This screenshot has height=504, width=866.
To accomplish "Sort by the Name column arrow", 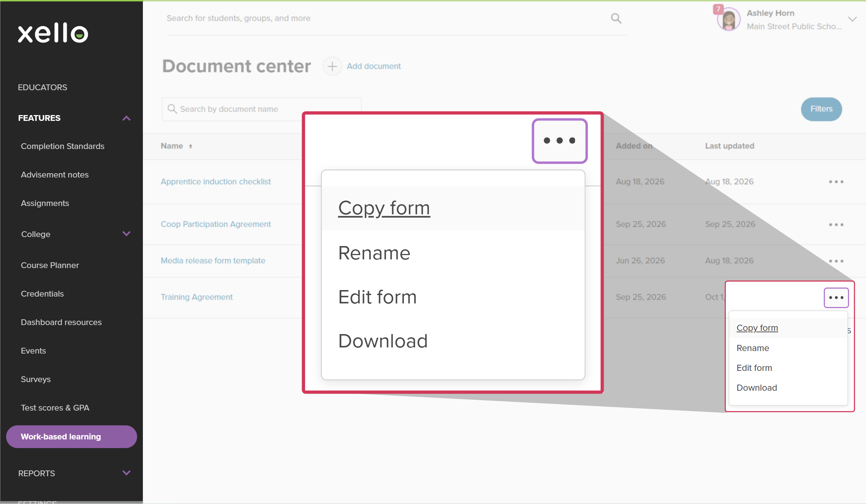I will point(191,146).
